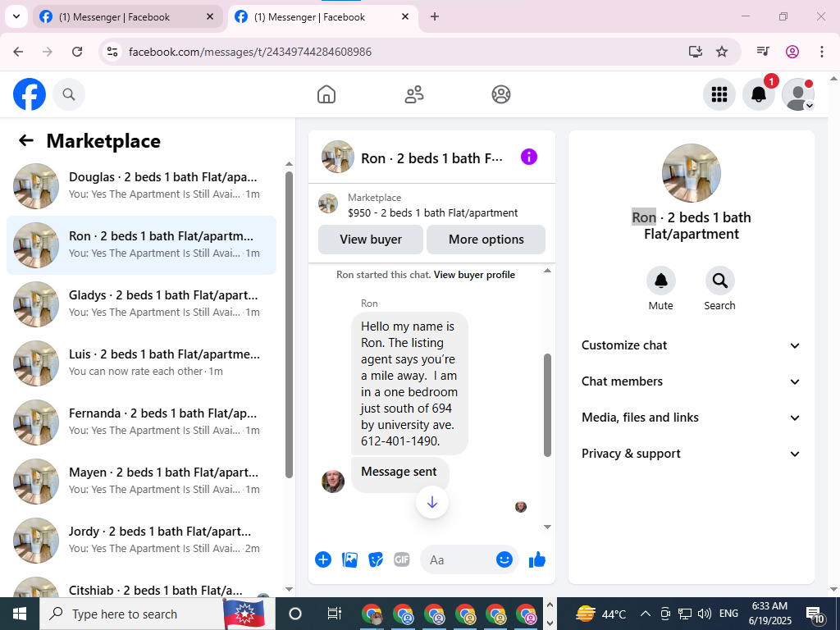Choose a GIF from the GIF icon
The width and height of the screenshot is (840, 630).
402,559
